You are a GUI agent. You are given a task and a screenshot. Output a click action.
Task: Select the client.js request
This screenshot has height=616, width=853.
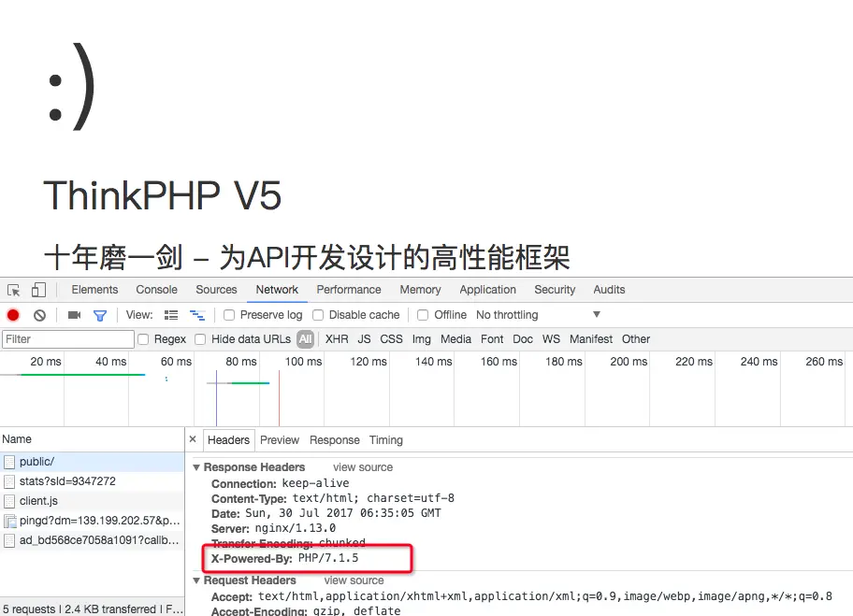93,501
